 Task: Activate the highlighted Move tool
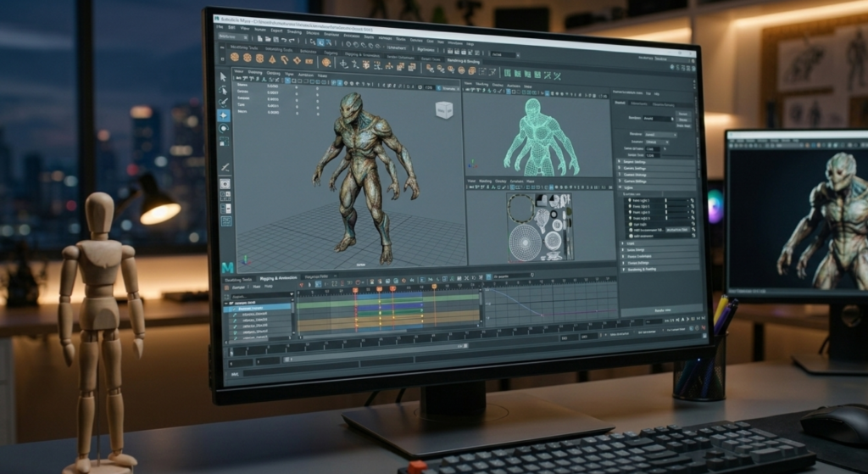(224, 115)
